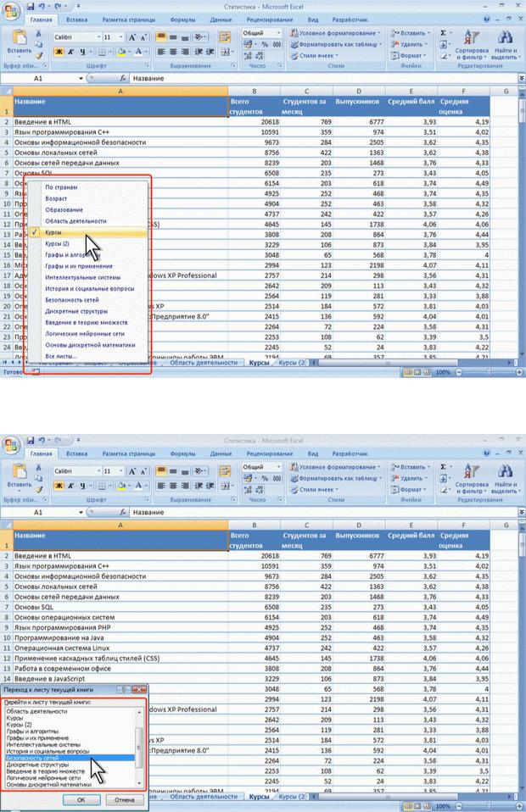Open Sort & Filter in window with dialog
Screen dimensions: 526x812
tap(471, 479)
